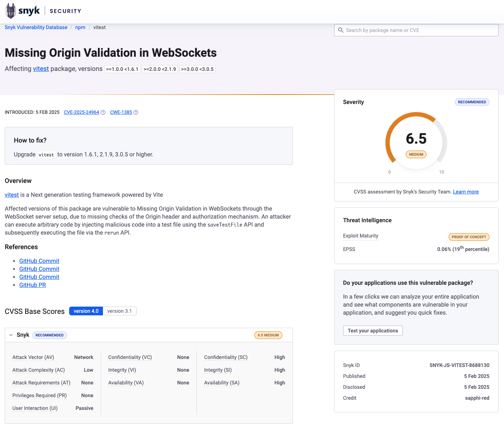Click vitest link in the Affecting line
The image size is (504, 431).
click(41, 69)
